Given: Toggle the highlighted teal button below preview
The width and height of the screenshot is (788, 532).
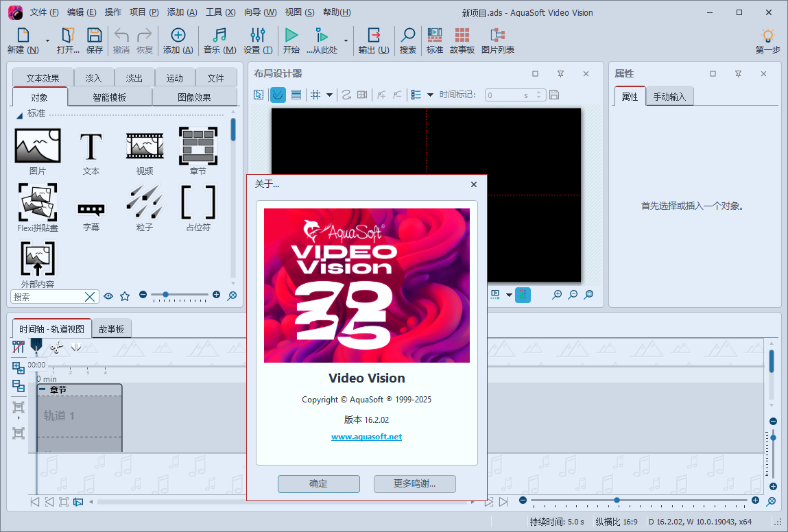Looking at the screenshot, I should (x=523, y=295).
